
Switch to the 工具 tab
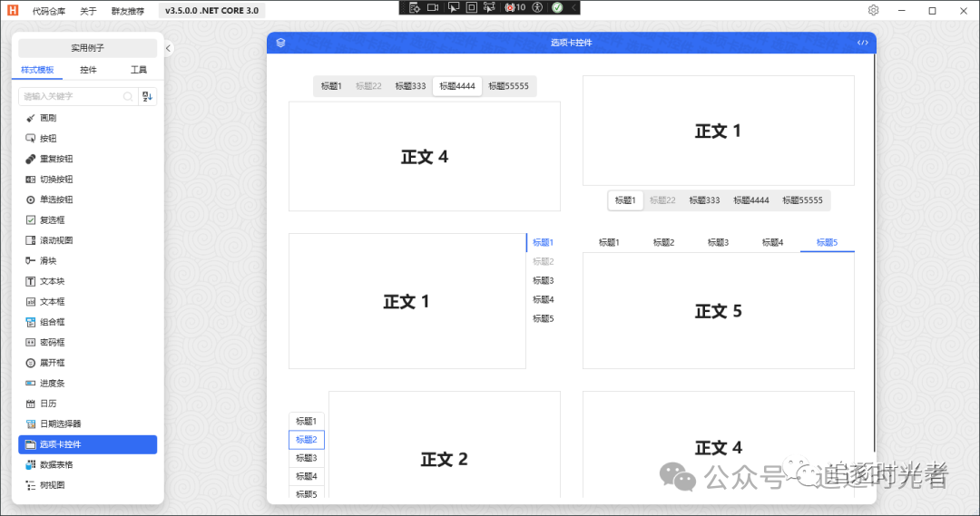tap(139, 70)
